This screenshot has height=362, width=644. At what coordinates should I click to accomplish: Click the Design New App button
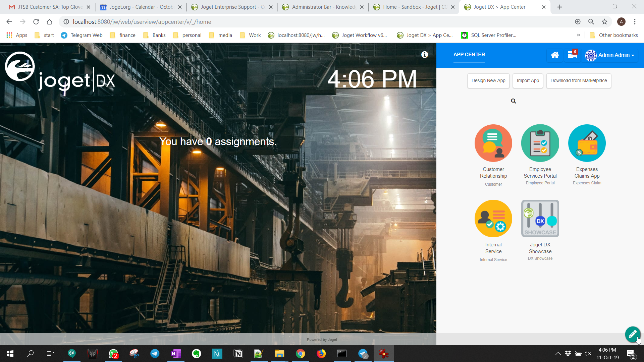coord(488,81)
